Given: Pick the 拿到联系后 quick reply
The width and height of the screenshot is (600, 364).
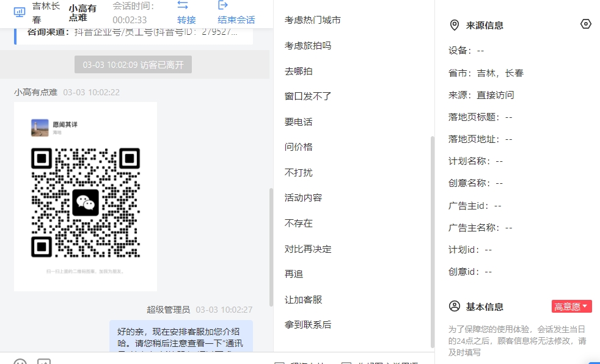Looking at the screenshot, I should point(308,325).
